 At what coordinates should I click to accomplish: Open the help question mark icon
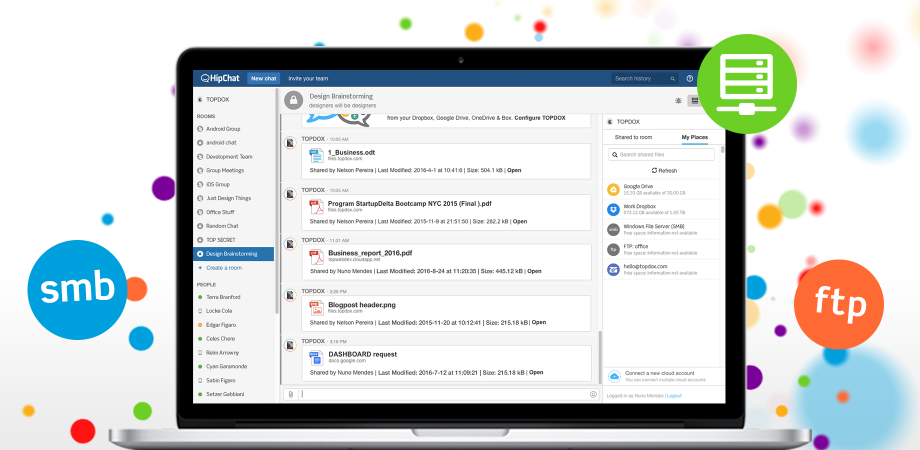[x=689, y=79]
